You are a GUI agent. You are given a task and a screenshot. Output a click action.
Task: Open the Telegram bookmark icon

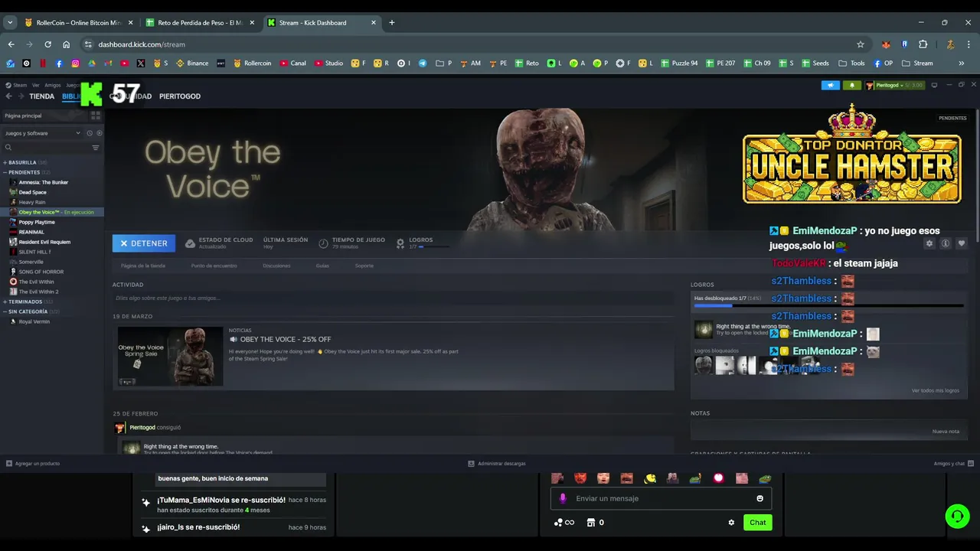(x=422, y=64)
